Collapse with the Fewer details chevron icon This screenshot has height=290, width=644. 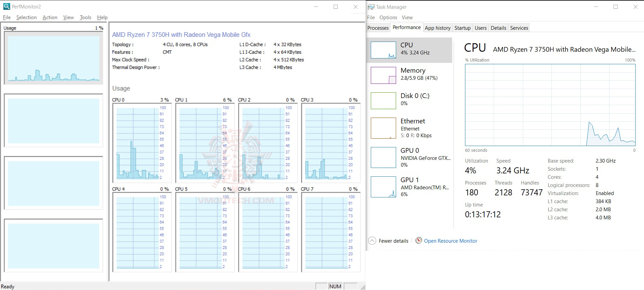click(372, 241)
